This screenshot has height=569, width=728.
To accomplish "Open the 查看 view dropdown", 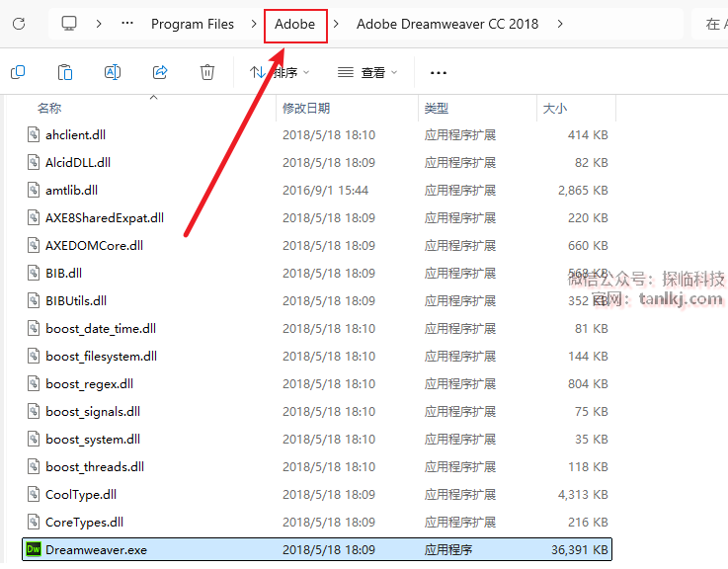I will pos(367,72).
